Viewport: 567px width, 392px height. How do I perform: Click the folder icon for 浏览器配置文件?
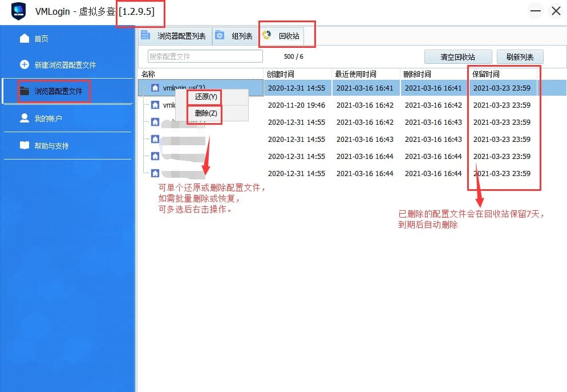tap(25, 91)
